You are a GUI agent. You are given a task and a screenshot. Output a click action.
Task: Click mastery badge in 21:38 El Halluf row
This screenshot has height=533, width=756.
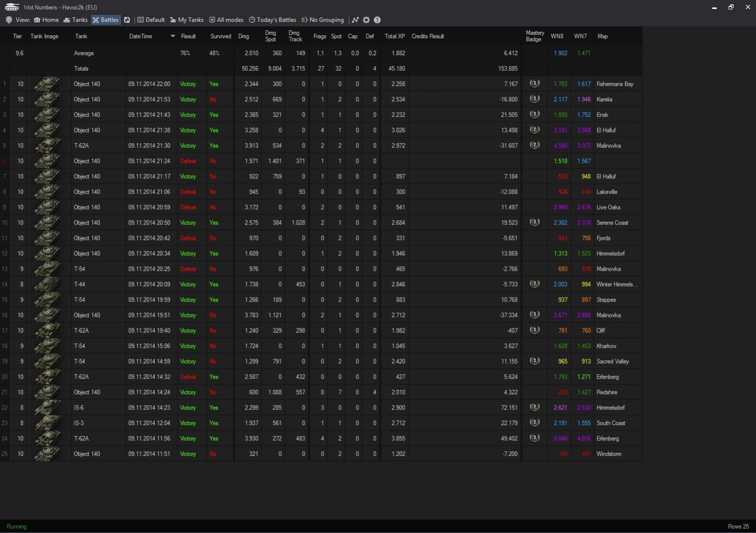tap(534, 130)
